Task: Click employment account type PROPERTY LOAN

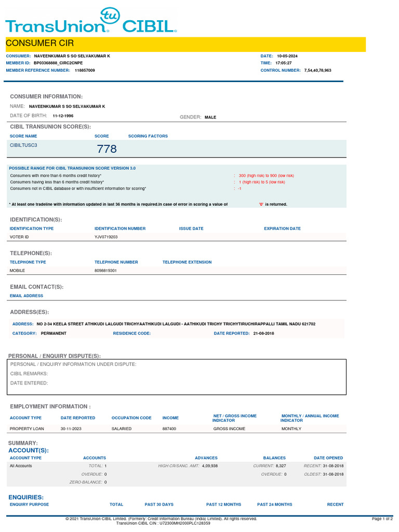Action: tap(27, 429)
